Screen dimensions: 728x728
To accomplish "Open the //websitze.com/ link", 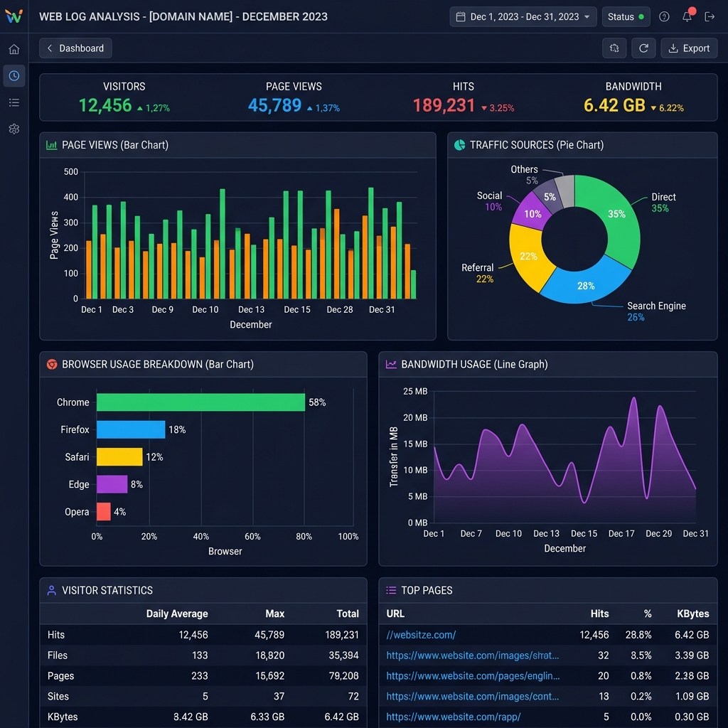I will click(x=421, y=635).
